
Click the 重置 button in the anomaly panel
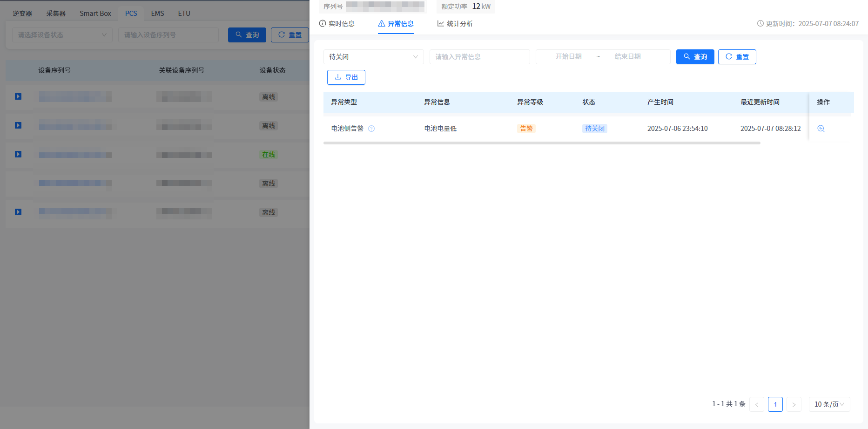click(x=737, y=57)
